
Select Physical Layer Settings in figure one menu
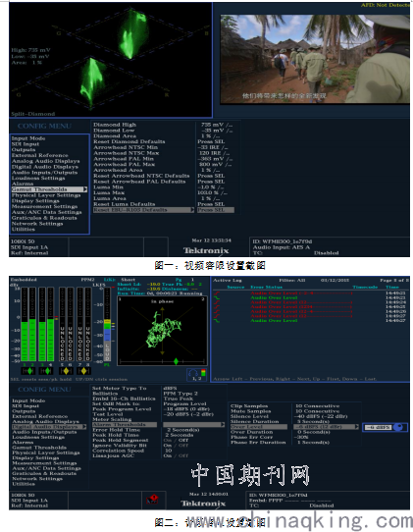click(x=46, y=195)
